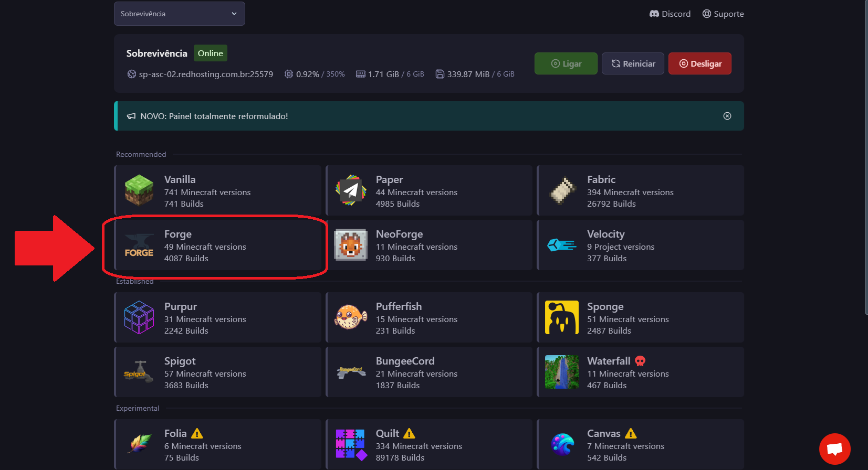Click the Spigot faucet icon
This screenshot has width=868, height=470.
pyautogui.click(x=138, y=371)
